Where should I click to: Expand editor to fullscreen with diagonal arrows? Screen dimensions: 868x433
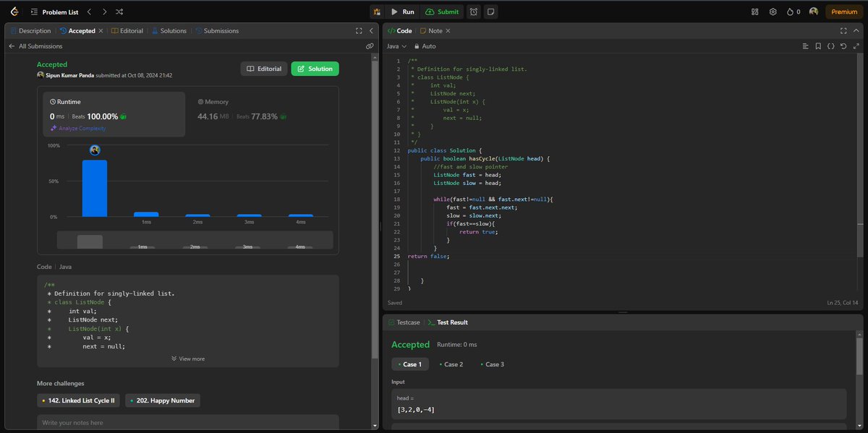coord(856,46)
